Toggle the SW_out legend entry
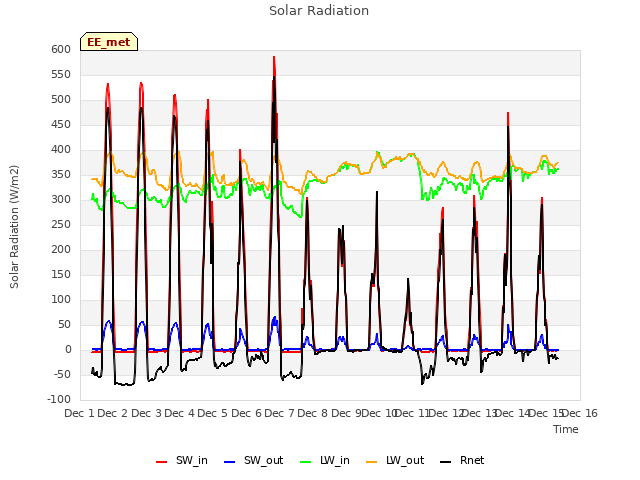640x480 pixels. (254, 460)
